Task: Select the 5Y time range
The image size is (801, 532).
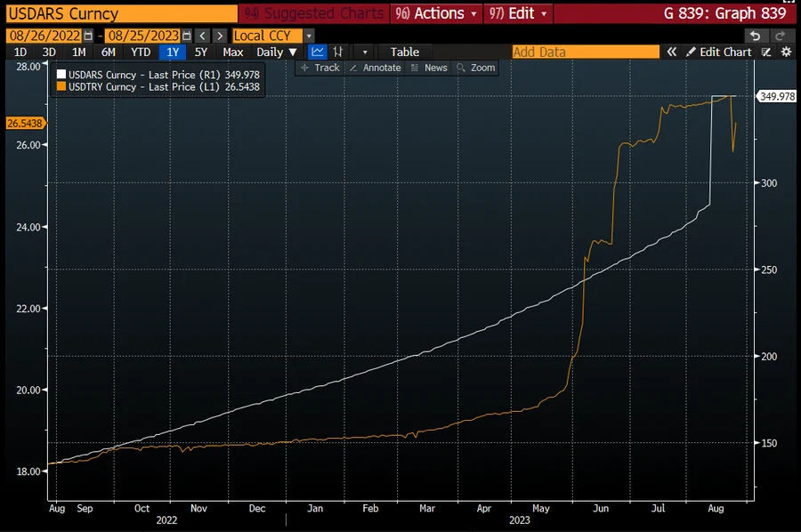Action: click(201, 52)
